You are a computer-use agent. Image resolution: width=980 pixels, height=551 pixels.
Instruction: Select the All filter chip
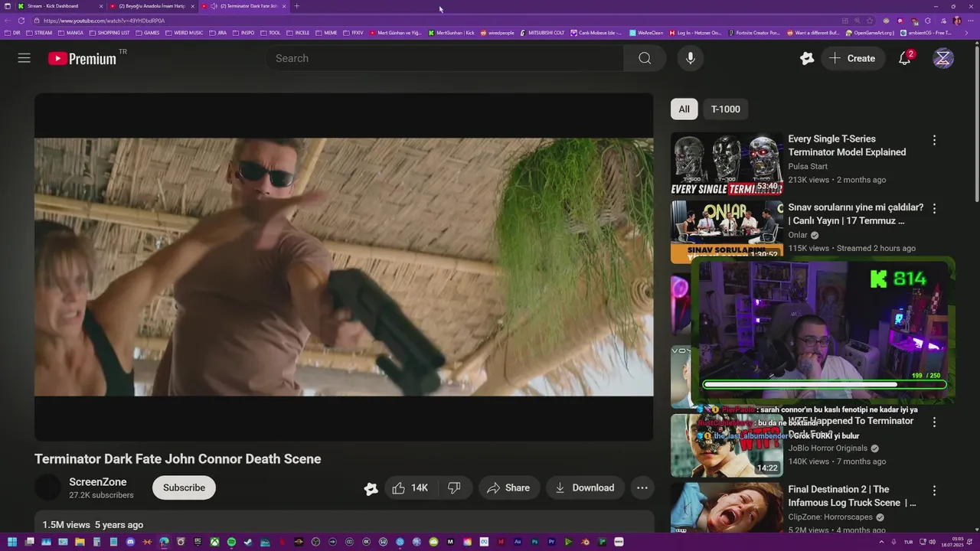pyautogui.click(x=684, y=109)
